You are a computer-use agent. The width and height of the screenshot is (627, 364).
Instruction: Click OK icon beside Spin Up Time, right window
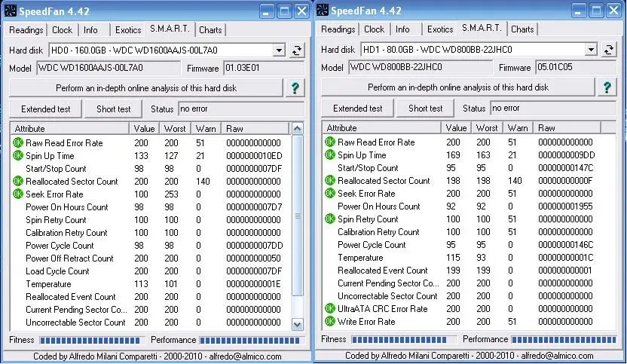tap(330, 154)
